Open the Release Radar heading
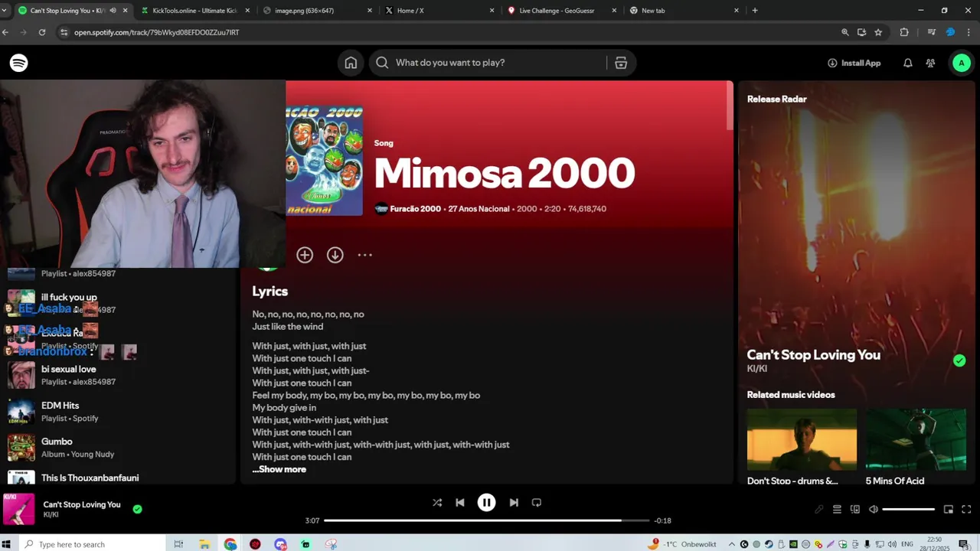The image size is (980, 551). tap(776, 99)
